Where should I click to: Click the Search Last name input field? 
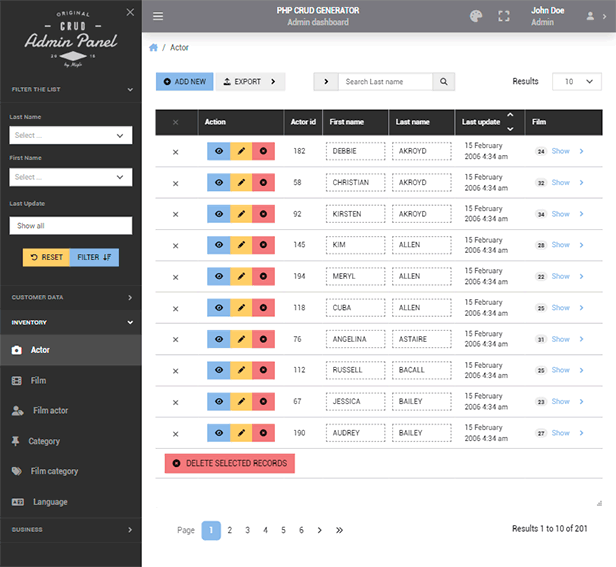(386, 82)
